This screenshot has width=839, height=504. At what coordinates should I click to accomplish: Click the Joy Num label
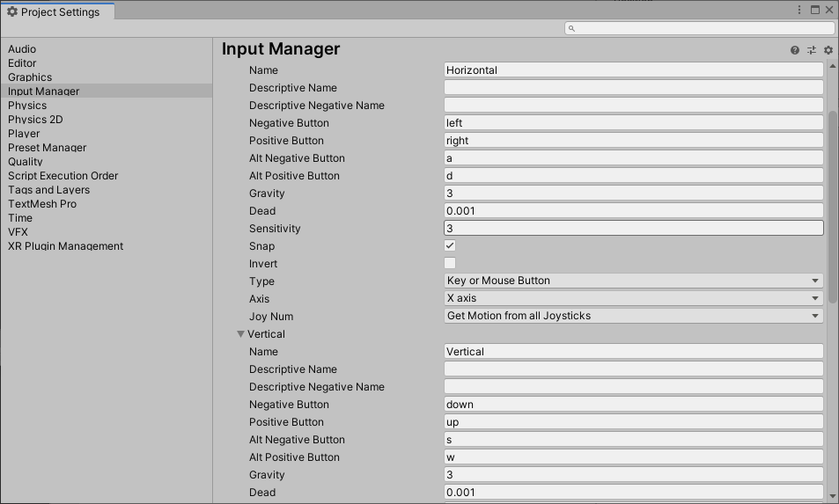pyautogui.click(x=271, y=317)
